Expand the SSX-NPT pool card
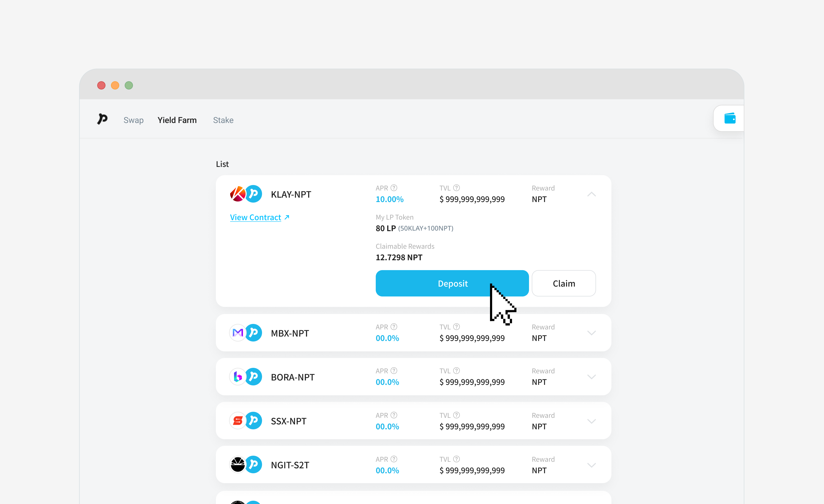Viewport: 824px width, 504px height. [x=592, y=421]
